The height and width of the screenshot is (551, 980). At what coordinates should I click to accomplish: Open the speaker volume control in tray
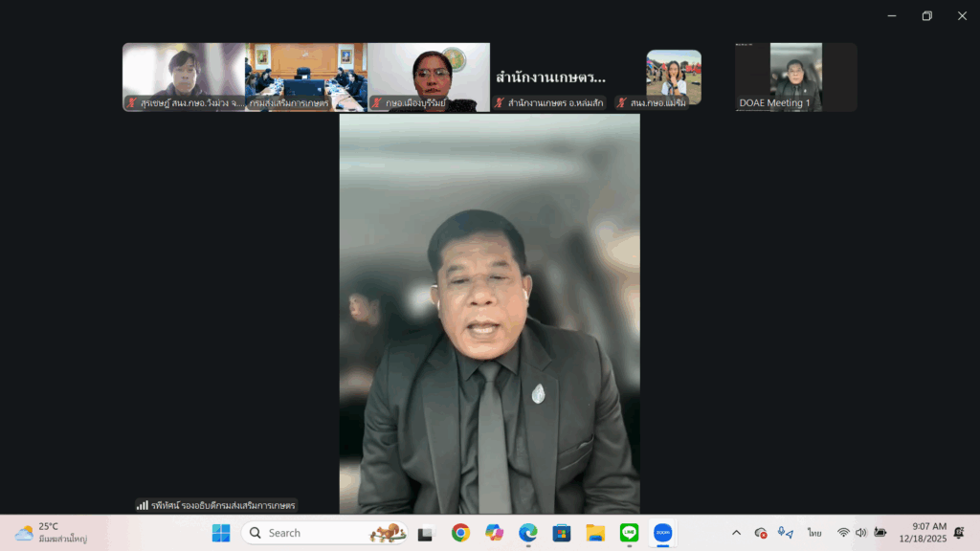click(x=860, y=533)
